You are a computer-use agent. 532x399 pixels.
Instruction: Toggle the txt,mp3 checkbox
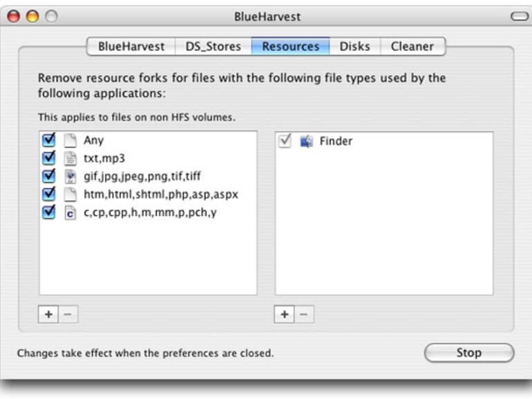coord(48,158)
